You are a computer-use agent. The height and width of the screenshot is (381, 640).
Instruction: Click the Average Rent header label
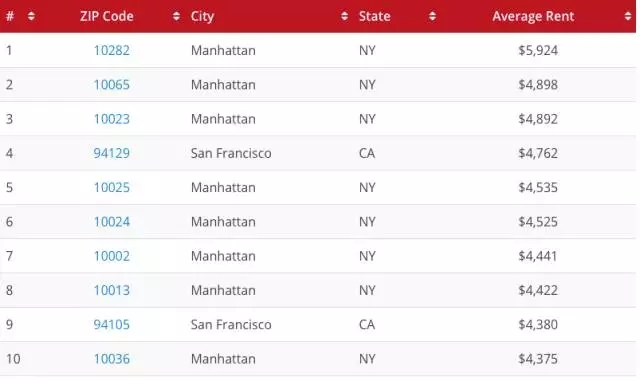(x=533, y=16)
